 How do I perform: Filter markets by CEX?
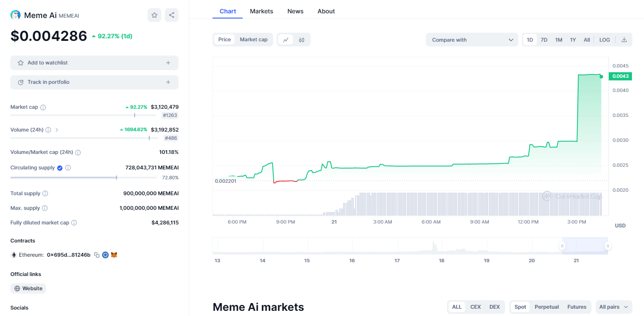(475, 307)
